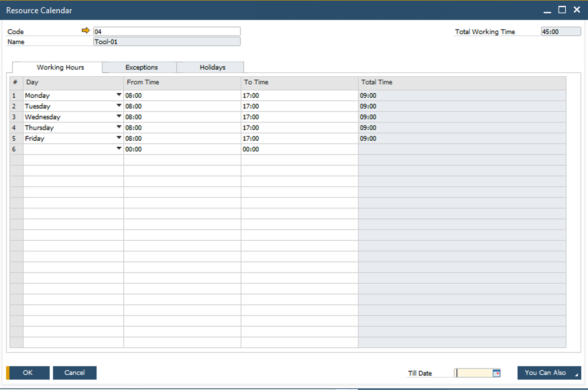Click the Code input field
Viewport: 588px width, 390px height.
(x=167, y=32)
